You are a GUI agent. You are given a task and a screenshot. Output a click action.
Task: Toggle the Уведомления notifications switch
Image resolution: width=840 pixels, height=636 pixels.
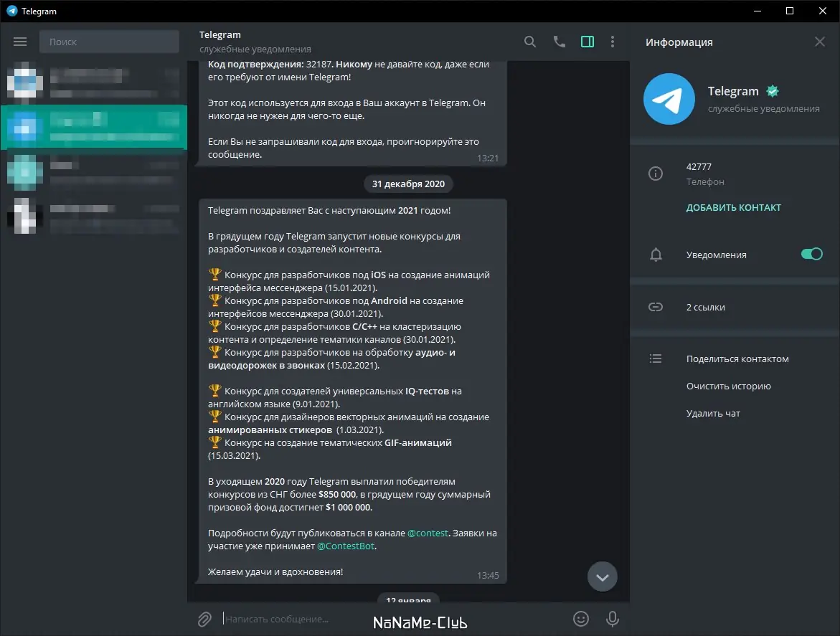(811, 255)
